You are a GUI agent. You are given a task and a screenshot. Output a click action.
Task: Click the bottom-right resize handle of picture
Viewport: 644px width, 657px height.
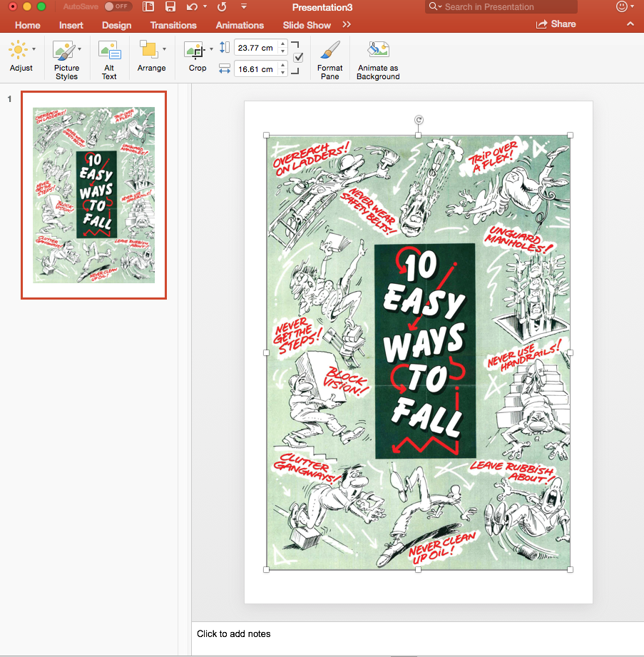tap(570, 569)
